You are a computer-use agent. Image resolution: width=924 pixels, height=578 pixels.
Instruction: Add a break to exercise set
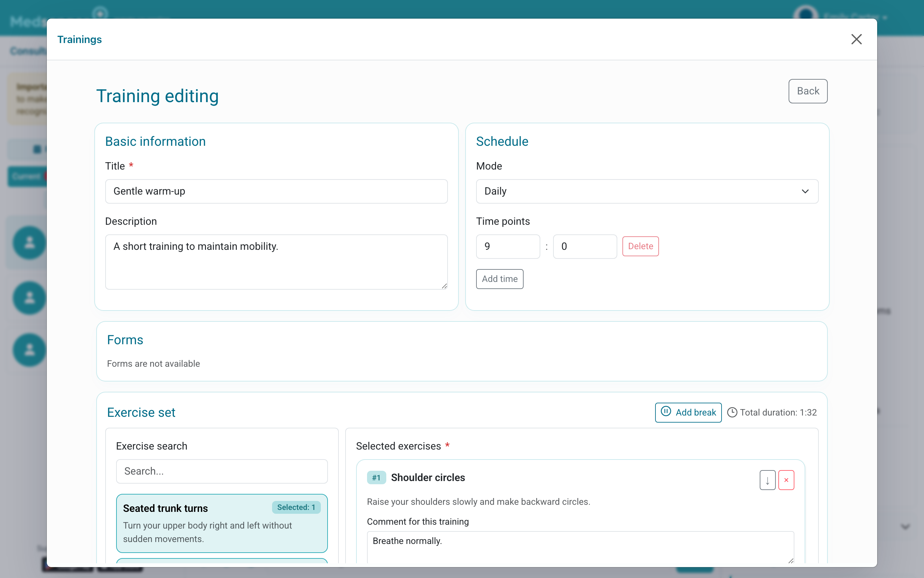tap(688, 413)
